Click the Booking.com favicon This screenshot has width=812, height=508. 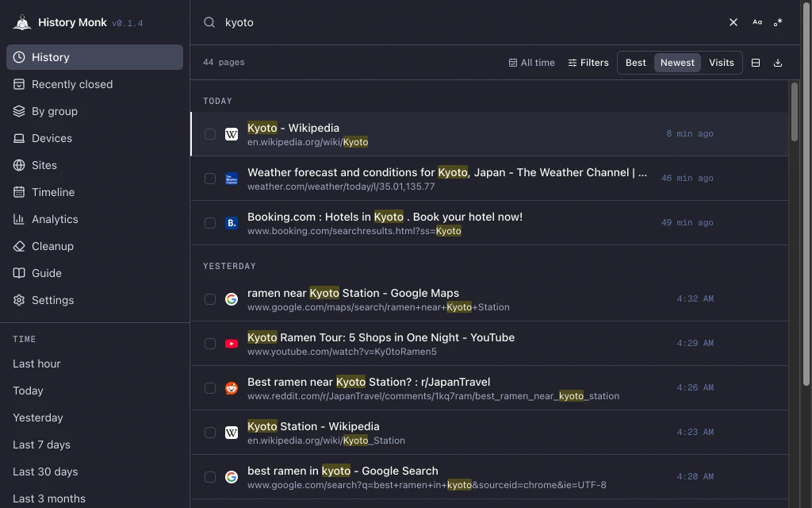232,223
